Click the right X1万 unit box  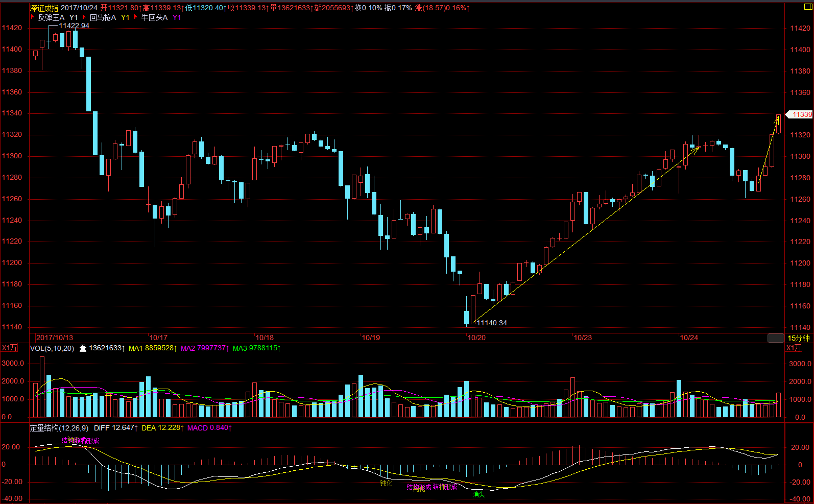coord(794,348)
